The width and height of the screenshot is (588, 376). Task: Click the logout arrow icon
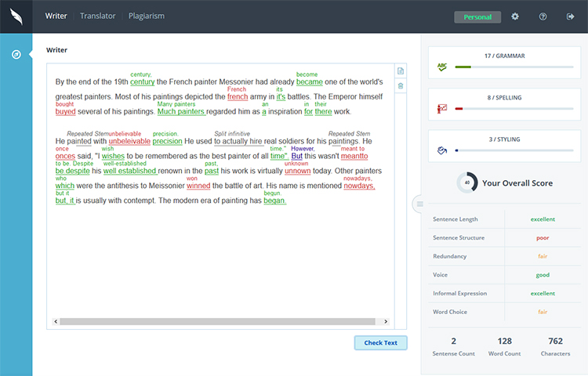point(570,16)
